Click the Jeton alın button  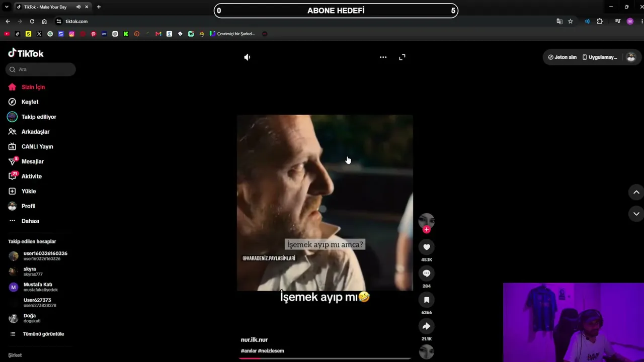562,57
